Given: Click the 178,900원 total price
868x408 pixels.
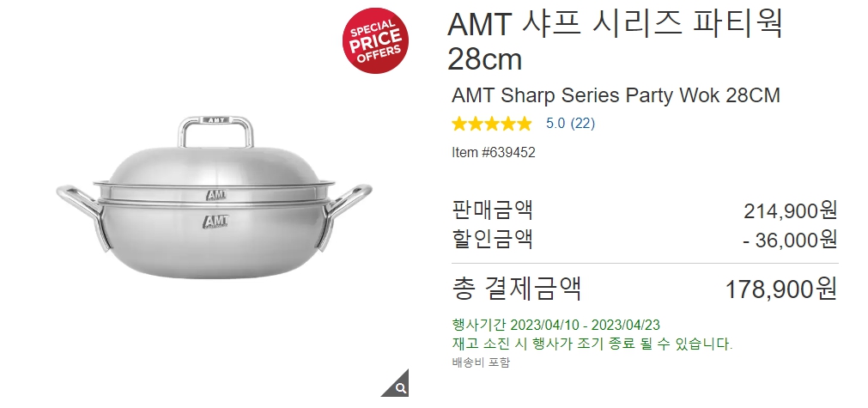Looking at the screenshot, I should (781, 289).
